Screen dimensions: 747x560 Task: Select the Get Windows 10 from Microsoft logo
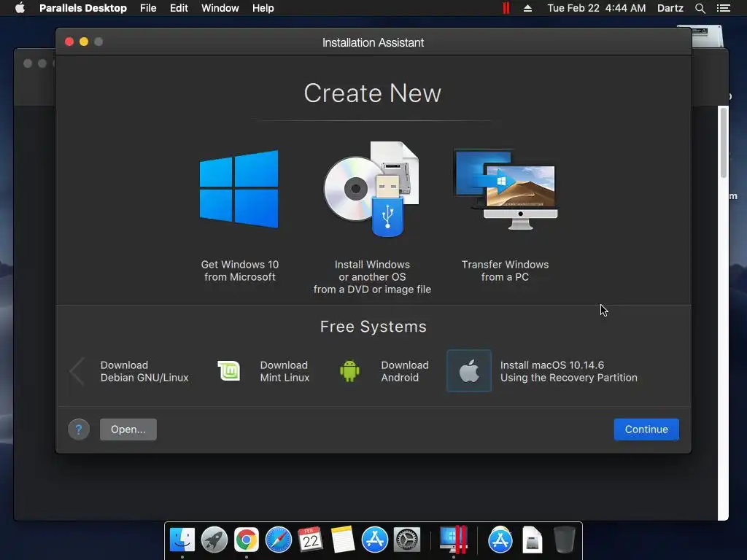[x=239, y=189]
